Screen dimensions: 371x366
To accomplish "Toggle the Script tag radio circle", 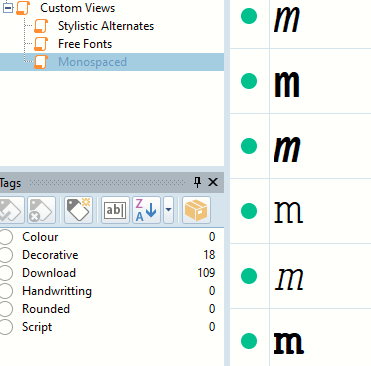I will [x=6, y=327].
